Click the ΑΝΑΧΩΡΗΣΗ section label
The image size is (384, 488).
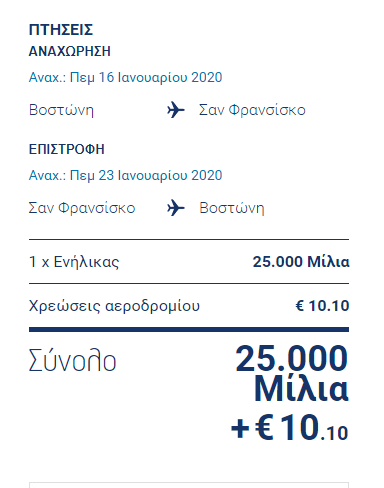pyautogui.click(x=70, y=51)
